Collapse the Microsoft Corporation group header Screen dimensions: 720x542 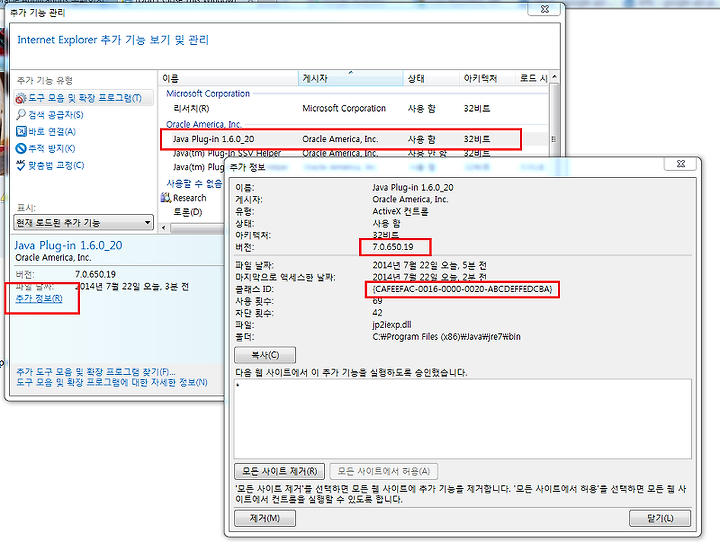(x=208, y=94)
